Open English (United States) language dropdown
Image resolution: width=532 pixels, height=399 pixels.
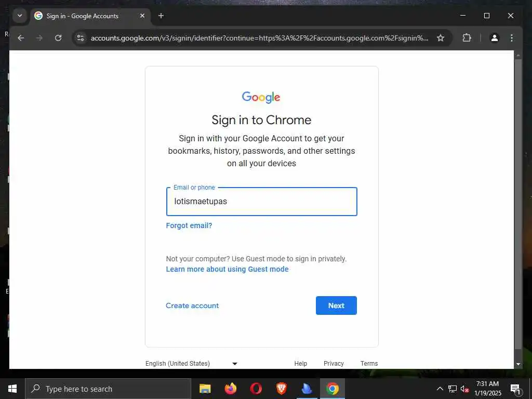191,363
